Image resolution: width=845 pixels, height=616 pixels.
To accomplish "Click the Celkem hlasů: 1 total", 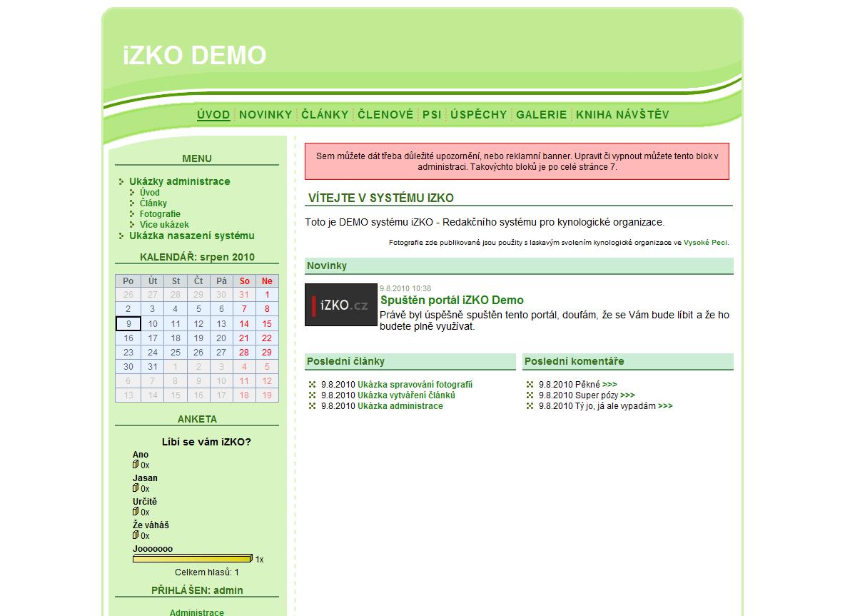I will (x=207, y=572).
